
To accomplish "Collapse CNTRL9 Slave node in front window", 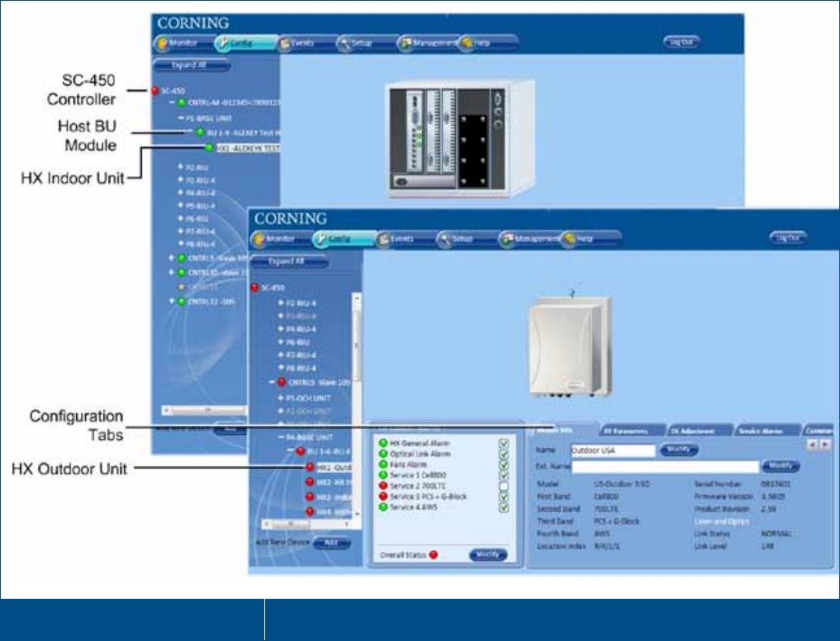I will pos(272,382).
